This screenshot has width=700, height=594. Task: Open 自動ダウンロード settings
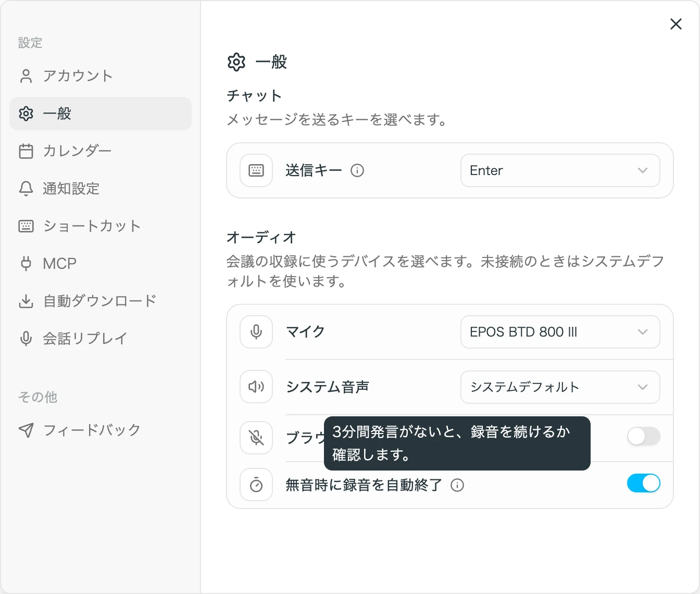coord(101,301)
